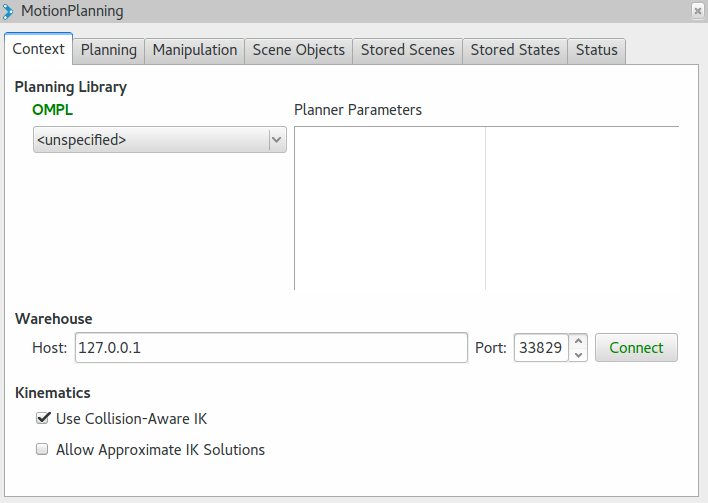Image resolution: width=708 pixels, height=503 pixels.
Task: Click the Planner Parameters left column
Action: tap(389, 208)
